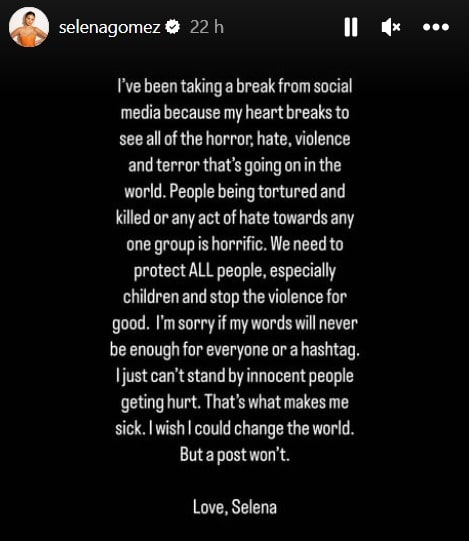Image resolution: width=469 pixels, height=541 pixels.
Task: Click the line "one group is horrific. We need to"
Action: [235, 245]
